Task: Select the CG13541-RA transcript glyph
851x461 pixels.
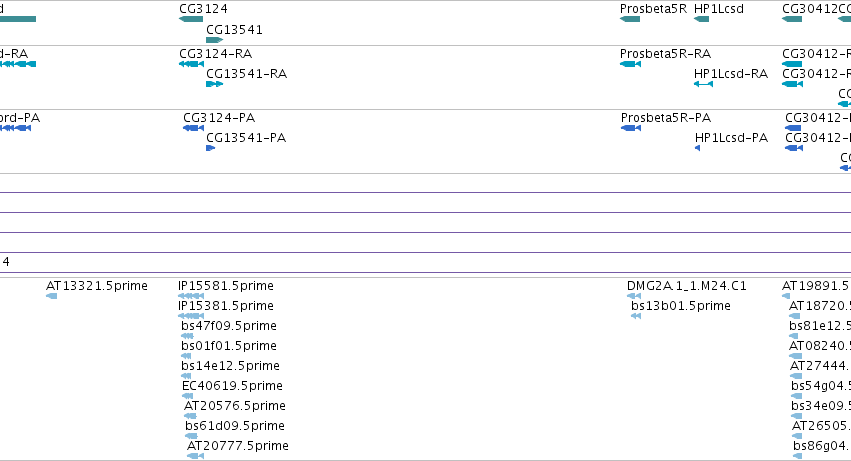Action: (x=215, y=84)
